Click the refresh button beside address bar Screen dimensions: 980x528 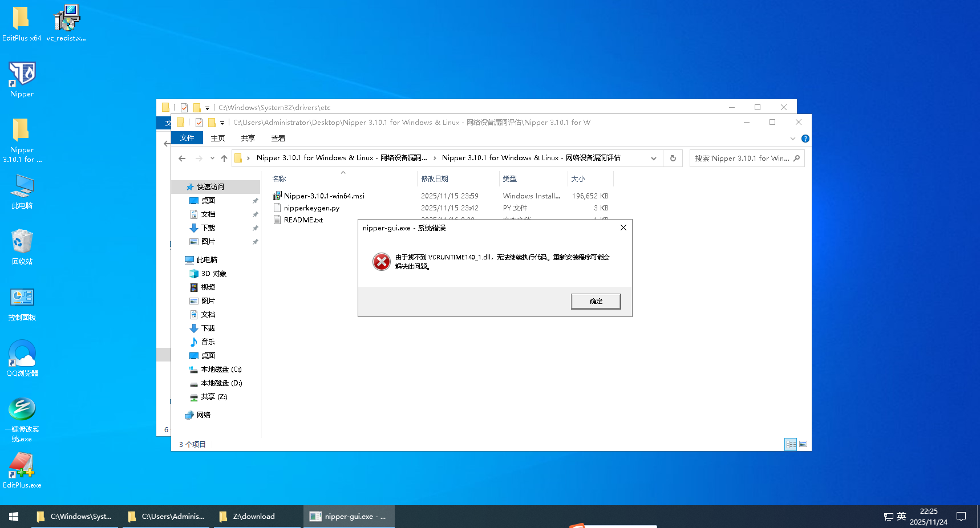[x=673, y=159]
